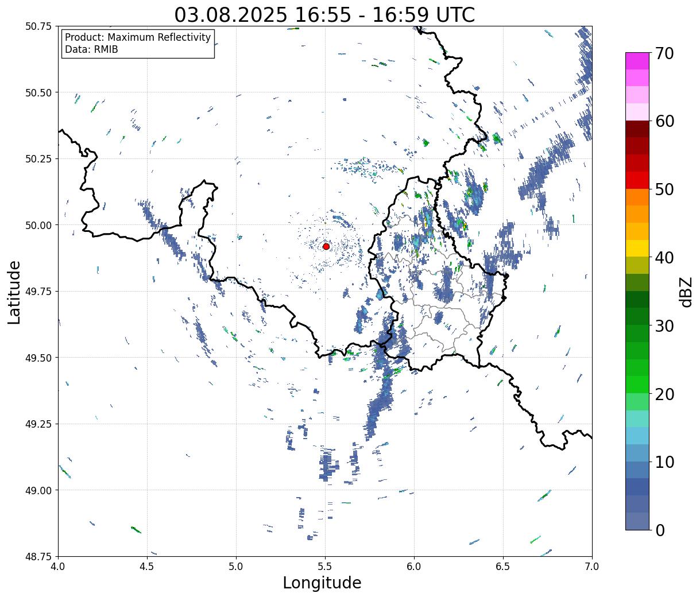The image size is (700, 597).
Task: Click the 4.0 longitude tick label
Action: (x=58, y=567)
